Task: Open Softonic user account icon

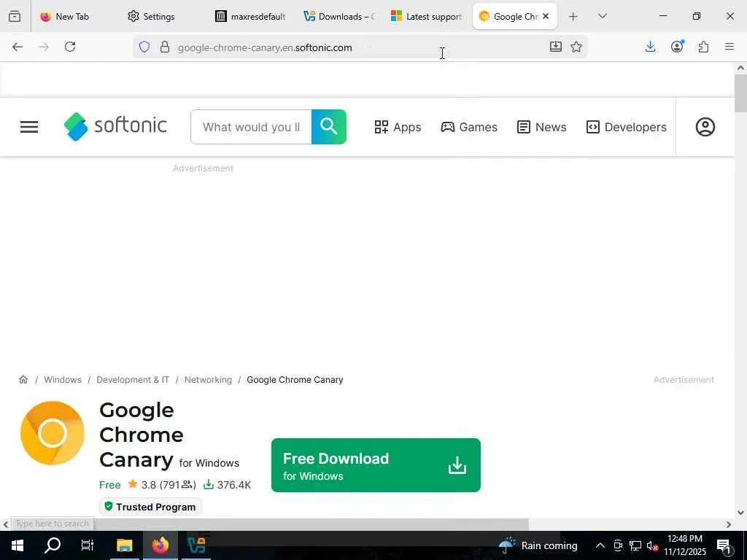Action: 705,127
